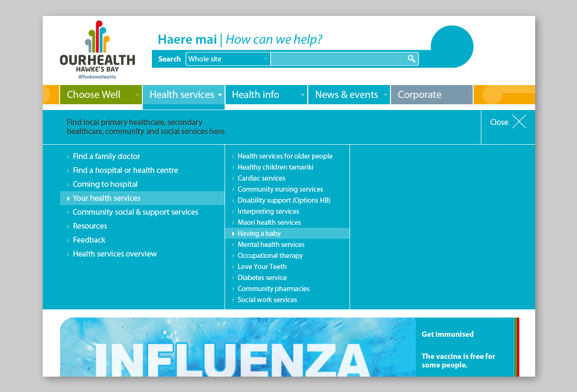Open Health services overview
This screenshot has width=577, height=392.
click(115, 254)
